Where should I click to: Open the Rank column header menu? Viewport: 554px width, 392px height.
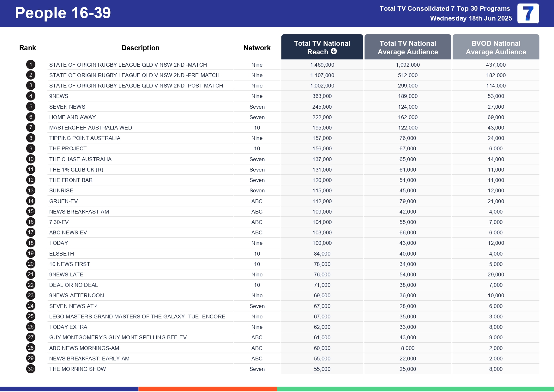(x=27, y=47)
